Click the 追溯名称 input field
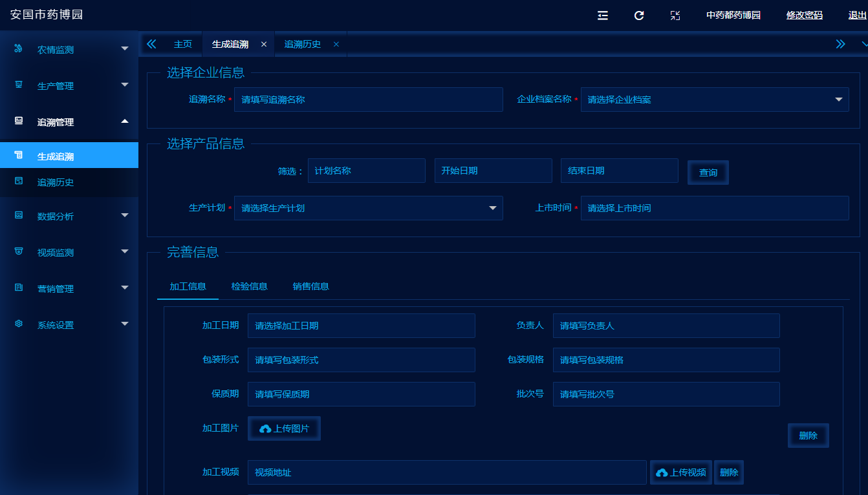The image size is (868, 495). click(368, 100)
